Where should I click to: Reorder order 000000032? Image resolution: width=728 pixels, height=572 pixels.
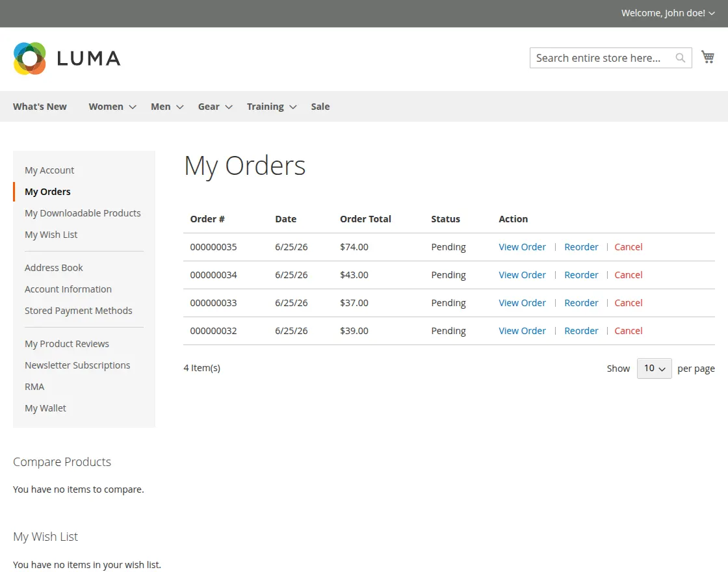click(x=581, y=331)
